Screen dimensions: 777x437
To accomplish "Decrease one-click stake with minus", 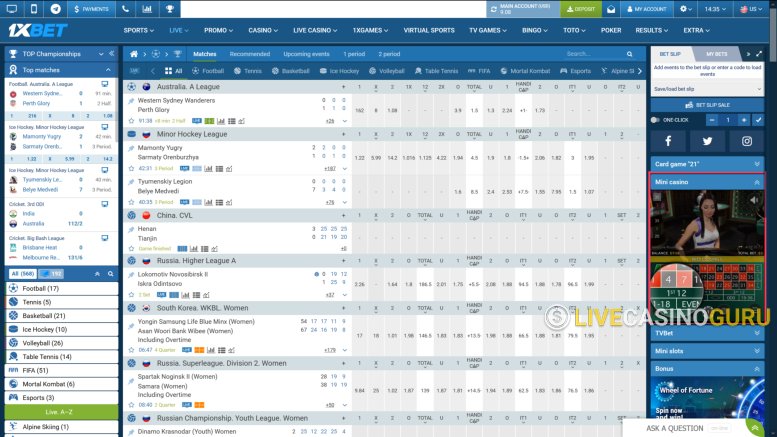I will tap(712, 120).
